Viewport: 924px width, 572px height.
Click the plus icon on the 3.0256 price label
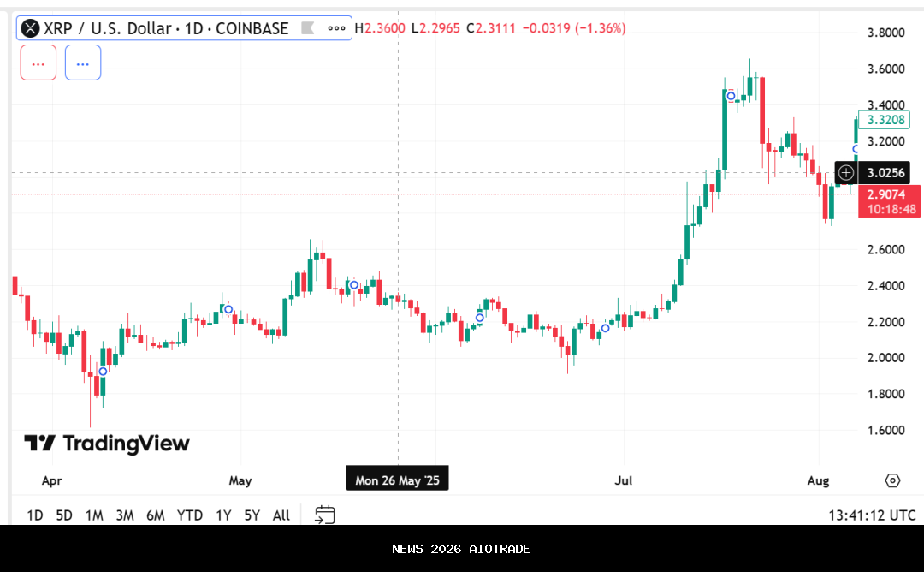tap(845, 173)
